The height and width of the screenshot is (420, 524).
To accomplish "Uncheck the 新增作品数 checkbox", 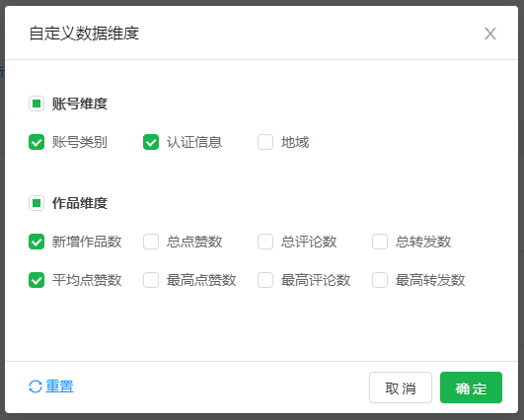I will click(x=37, y=242).
